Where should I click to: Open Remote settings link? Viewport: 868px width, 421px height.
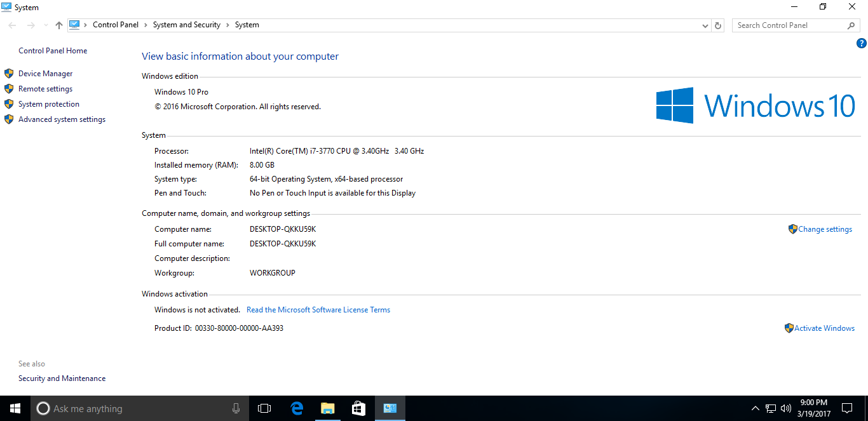[45, 89]
